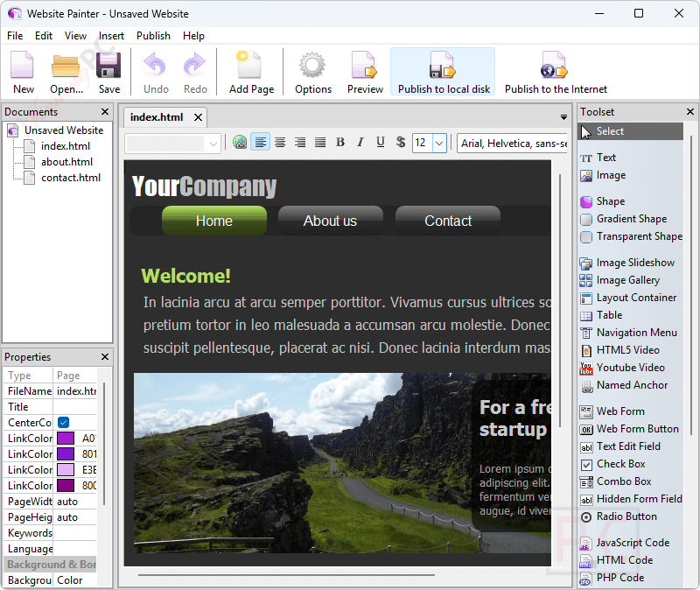This screenshot has width=700, height=590.
Task: Select the Web Form Button tool
Action: point(631,429)
